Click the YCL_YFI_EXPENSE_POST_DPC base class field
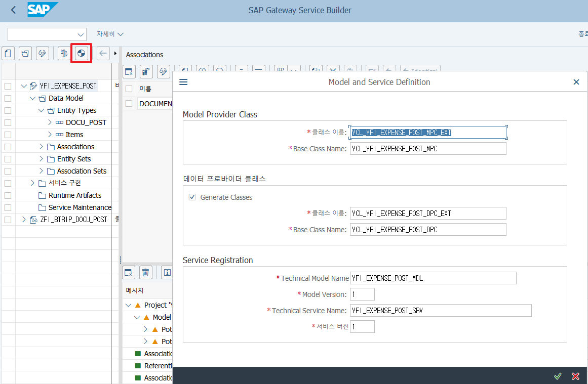The height and width of the screenshot is (384, 588). 428,229
